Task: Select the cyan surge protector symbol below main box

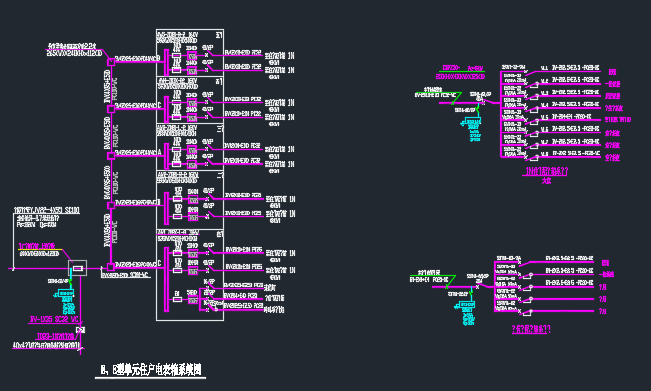Action: (66, 293)
